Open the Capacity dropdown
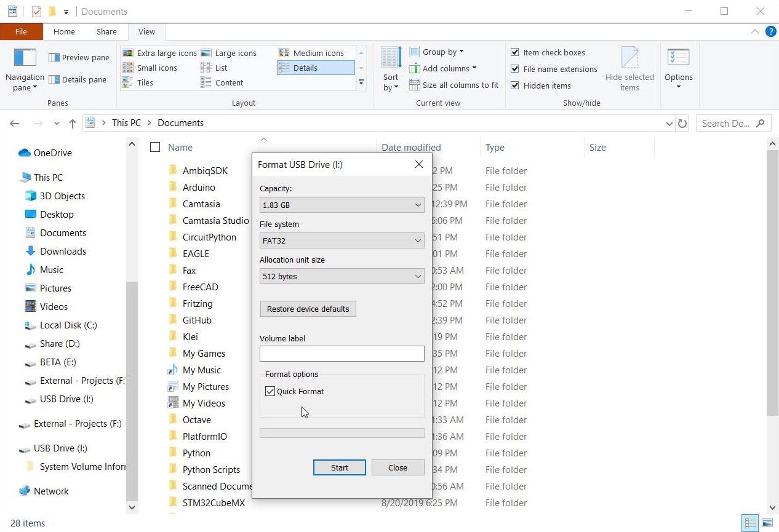This screenshot has width=779, height=532. (342, 205)
